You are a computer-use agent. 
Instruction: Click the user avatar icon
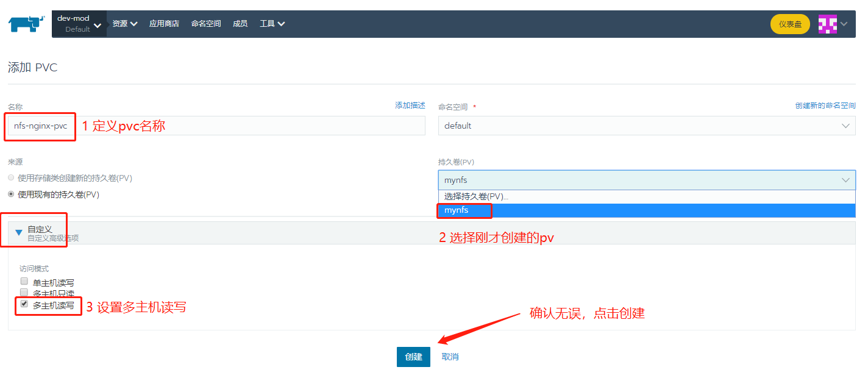pos(828,23)
